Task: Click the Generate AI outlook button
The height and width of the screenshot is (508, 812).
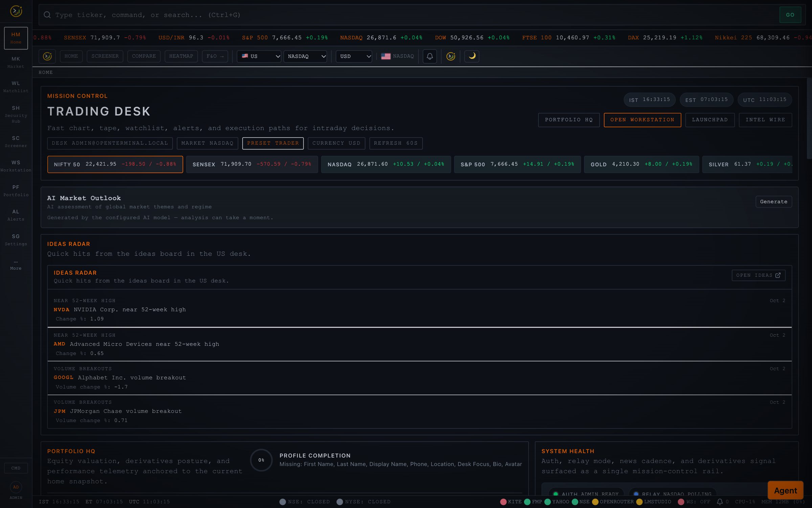Action: [x=773, y=202]
